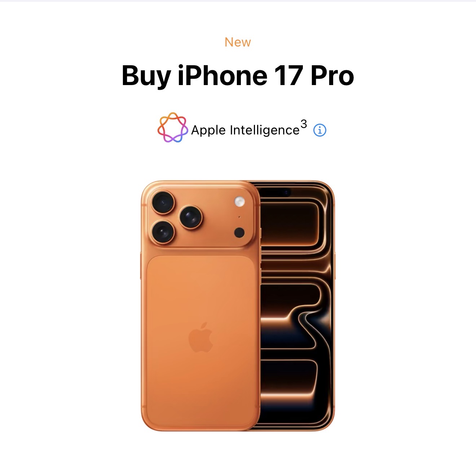This screenshot has width=476, height=470.
Task: Click the top-left camera lens
Action: point(163,203)
